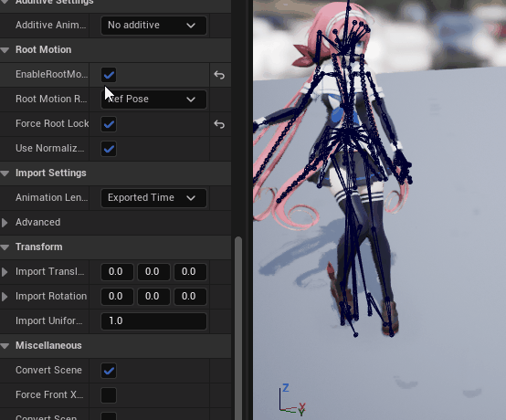
Task: Click the Import Settings section title
Action: pyautogui.click(x=51, y=173)
